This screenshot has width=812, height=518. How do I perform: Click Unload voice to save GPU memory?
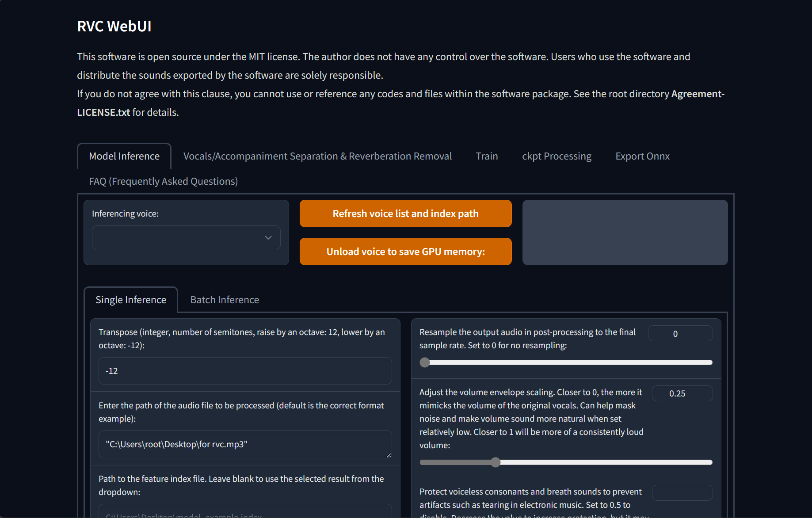coord(405,251)
